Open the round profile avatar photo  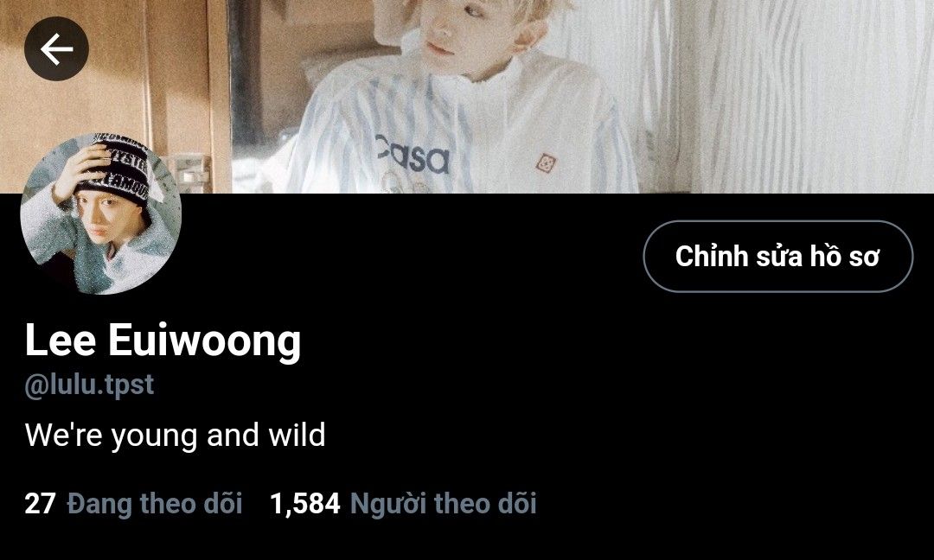click(x=100, y=213)
